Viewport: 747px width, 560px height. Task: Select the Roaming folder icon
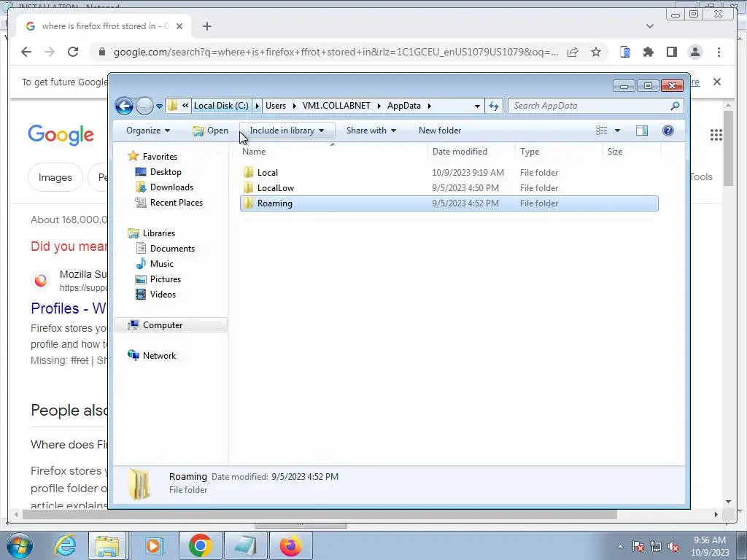[248, 203]
